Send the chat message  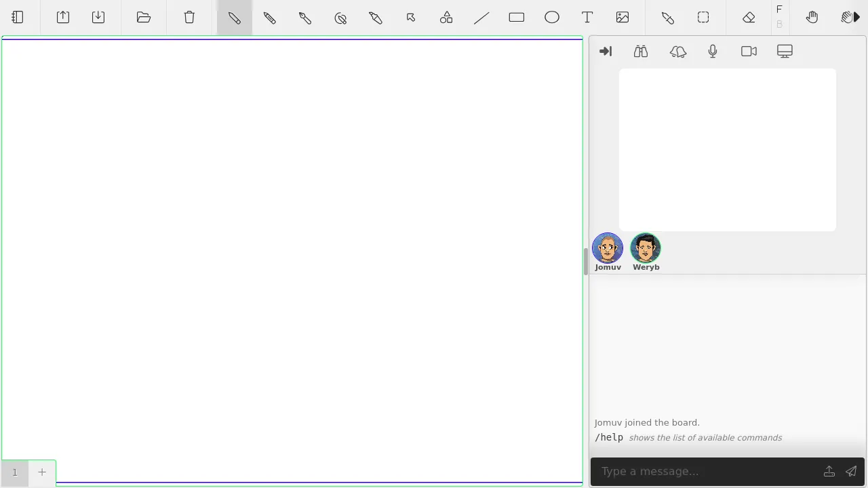coord(851,471)
